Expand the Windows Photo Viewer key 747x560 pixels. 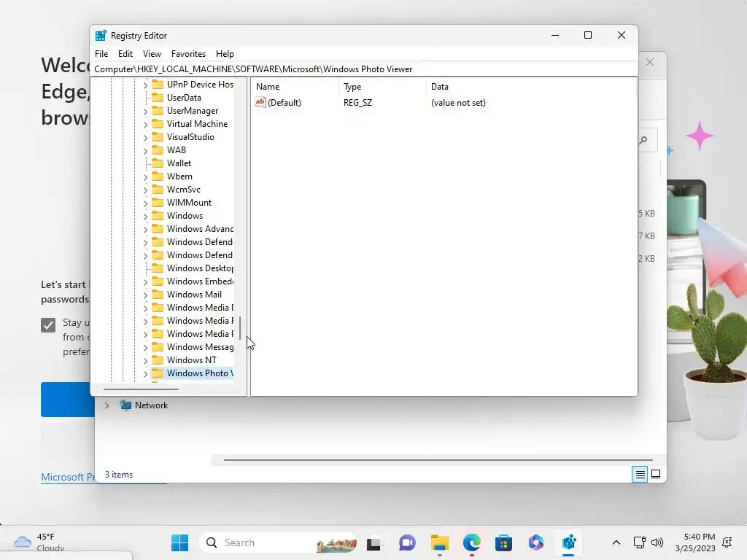(145, 373)
